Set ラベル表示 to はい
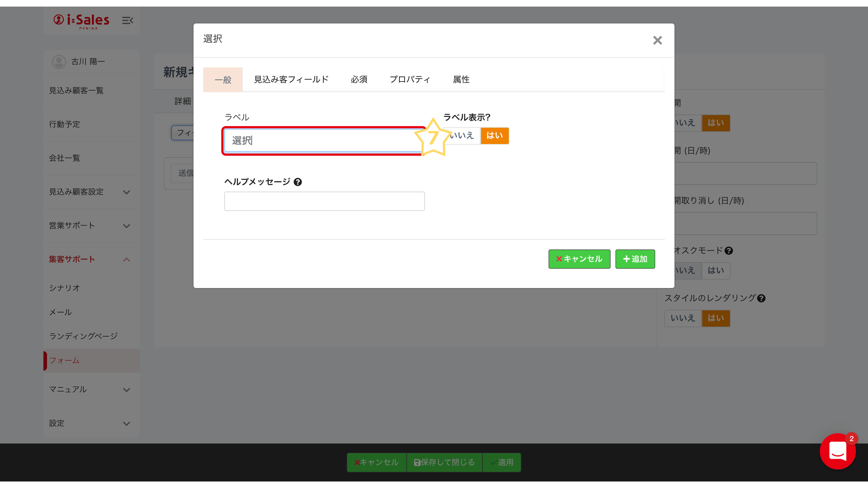Image resolution: width=868 pixels, height=488 pixels. (495, 136)
